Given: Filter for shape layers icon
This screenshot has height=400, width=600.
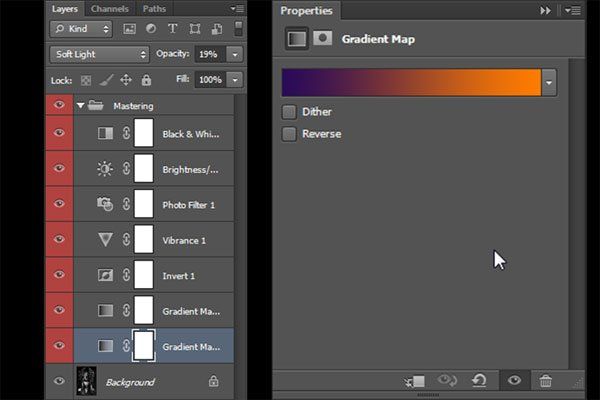Looking at the screenshot, I should [x=195, y=29].
